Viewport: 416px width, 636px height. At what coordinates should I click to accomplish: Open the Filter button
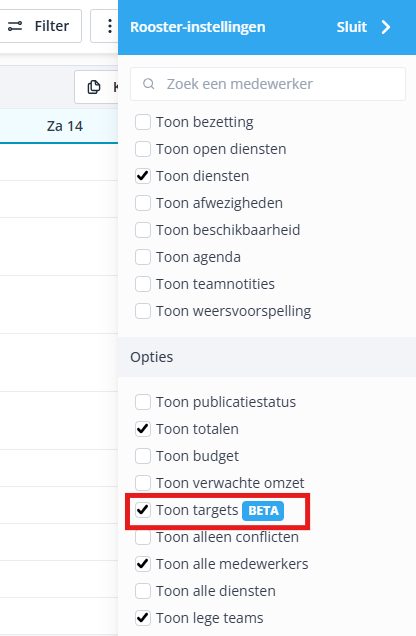39,26
